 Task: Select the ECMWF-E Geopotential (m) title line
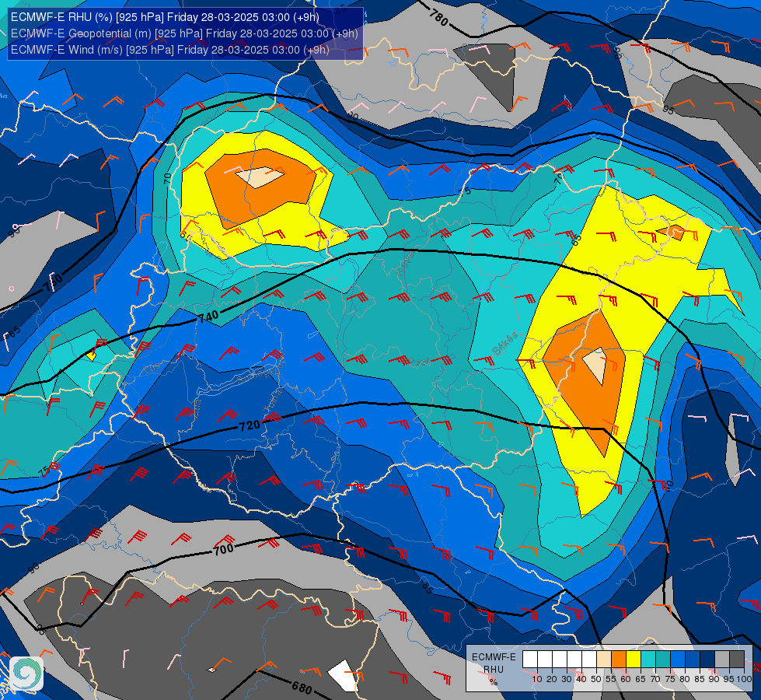(x=184, y=33)
